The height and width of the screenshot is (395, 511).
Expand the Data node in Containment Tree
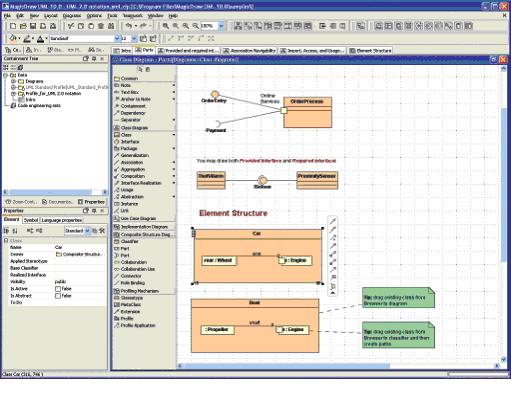coord(6,75)
